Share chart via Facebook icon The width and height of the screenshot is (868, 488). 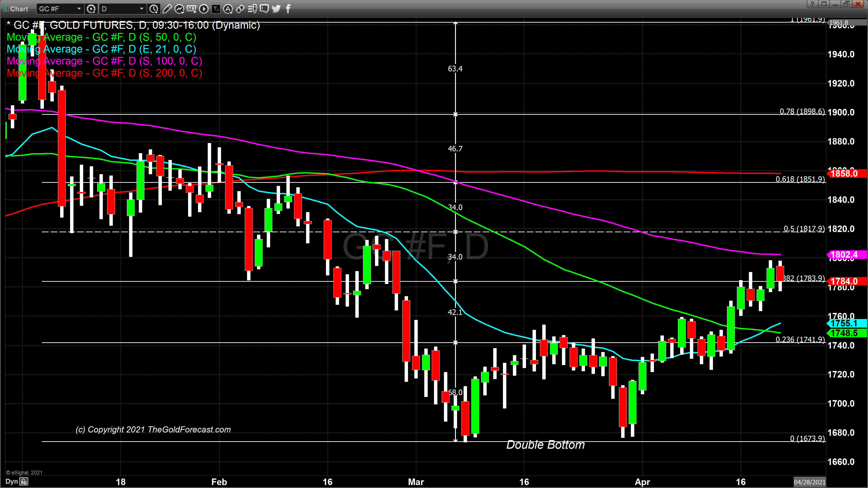(288, 9)
